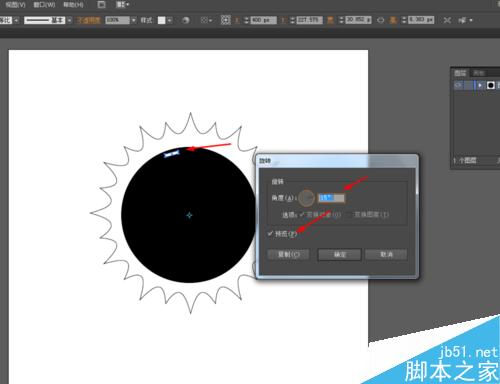500x384 pixels.
Task: Open the arrange documents dropdown in menu bar
Action: (122, 5)
